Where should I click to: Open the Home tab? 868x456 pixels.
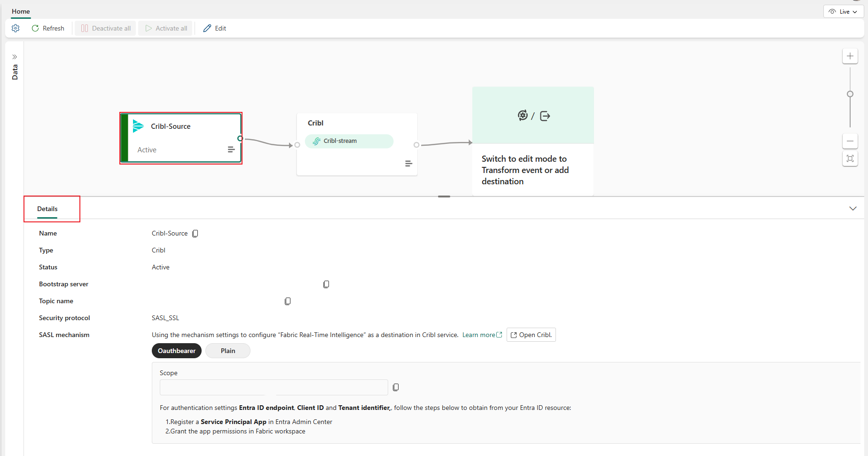[21, 11]
